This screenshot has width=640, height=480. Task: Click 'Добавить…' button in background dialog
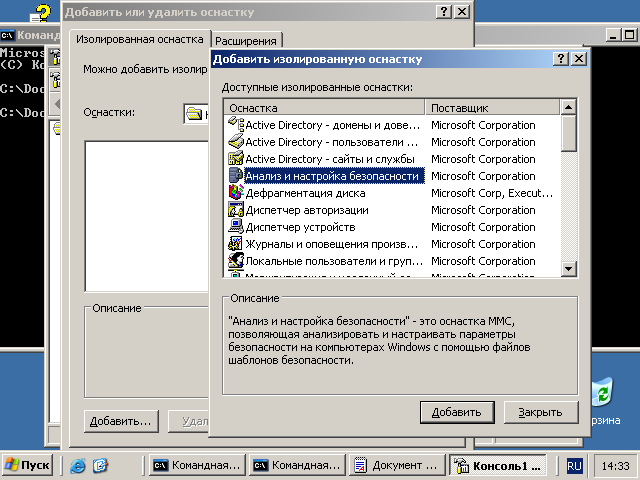tap(121, 421)
